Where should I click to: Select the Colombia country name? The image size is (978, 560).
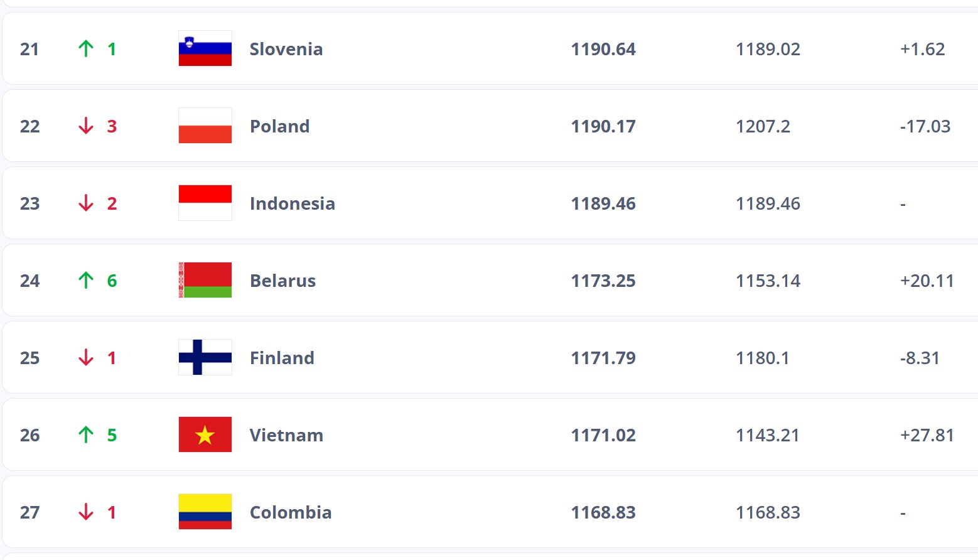291,512
